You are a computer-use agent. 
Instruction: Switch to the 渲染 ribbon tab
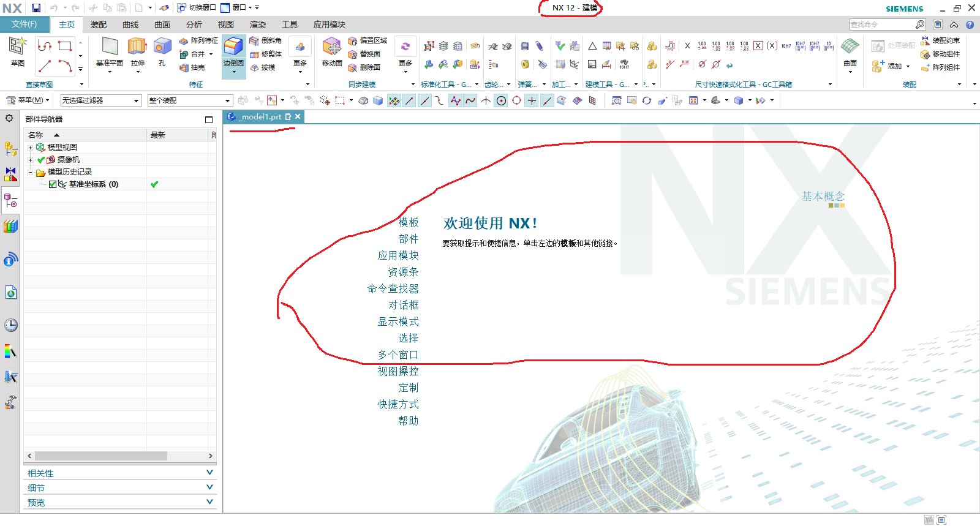[x=258, y=24]
